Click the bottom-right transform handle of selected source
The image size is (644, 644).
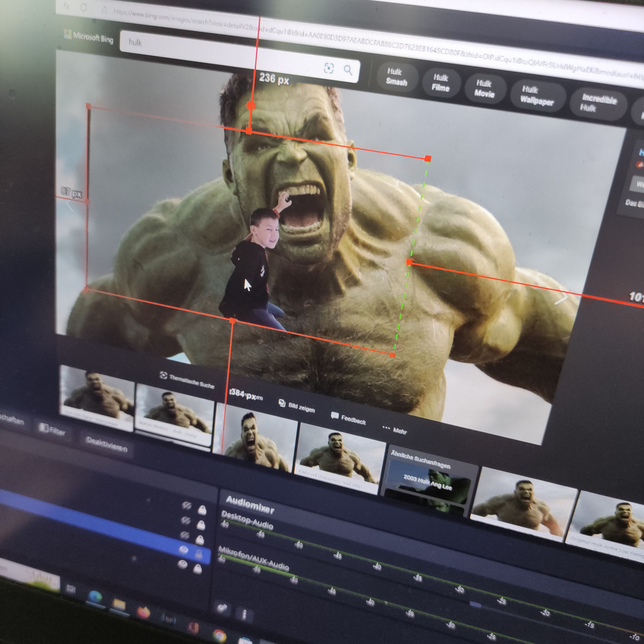[x=392, y=355]
